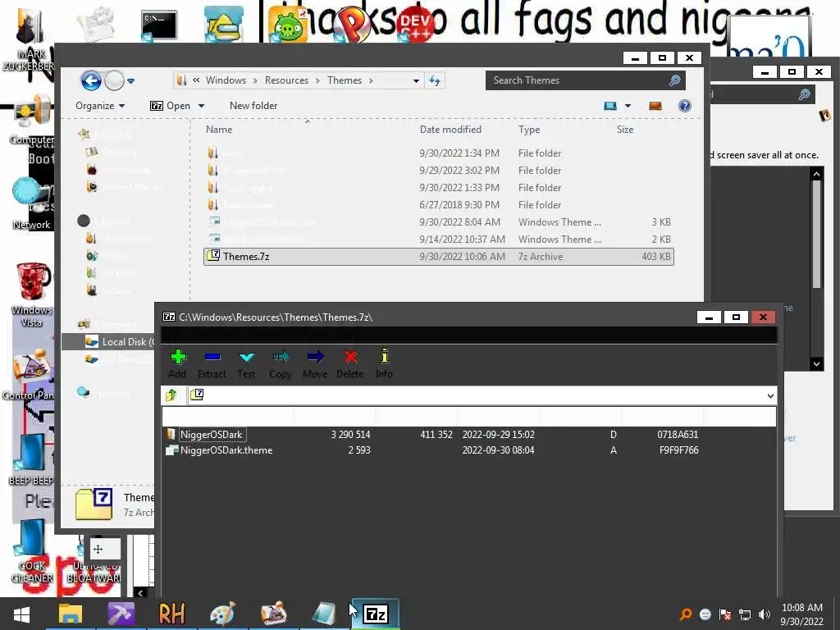
Task: Expand the dropdown arrow next to Open
Action: pos(202,106)
